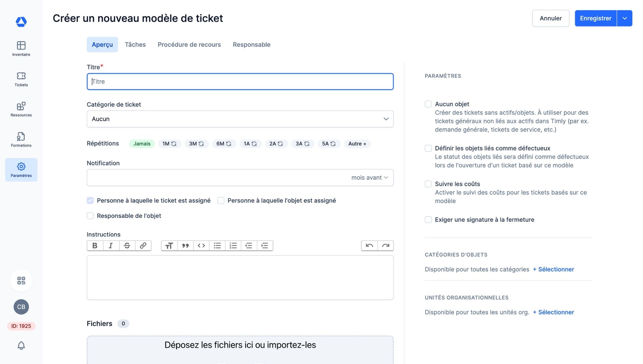Open the Inventaire sidebar section
Viewport: 643px width, 364px height.
click(21, 49)
